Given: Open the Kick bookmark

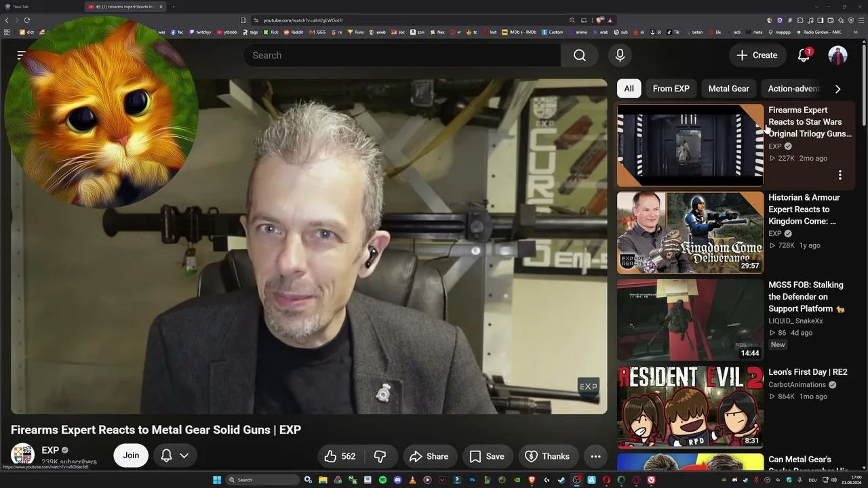Looking at the screenshot, I should [271, 32].
